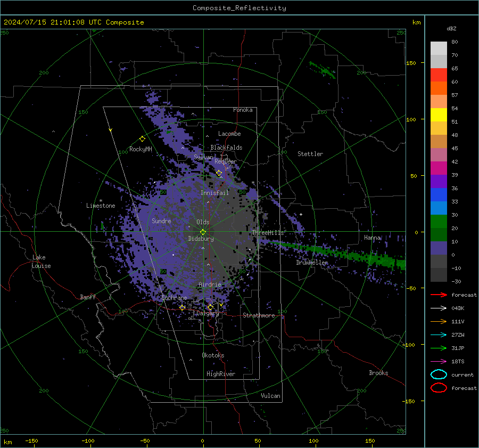The width and height of the screenshot is (479, 448).
Task: Select magenta swatch between 42 and 39 dBZ
Action: [x=439, y=168]
